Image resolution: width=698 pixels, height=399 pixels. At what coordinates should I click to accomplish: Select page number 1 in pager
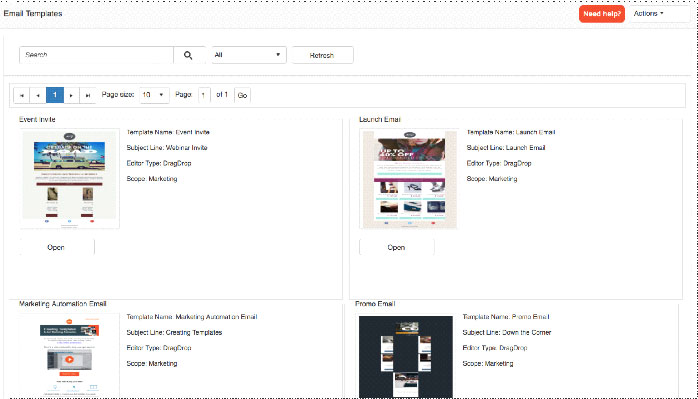point(55,95)
